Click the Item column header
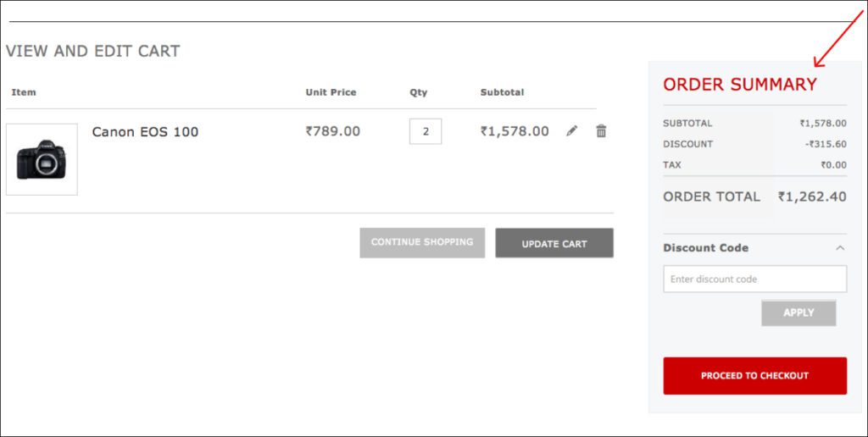868x437 pixels. [x=24, y=92]
